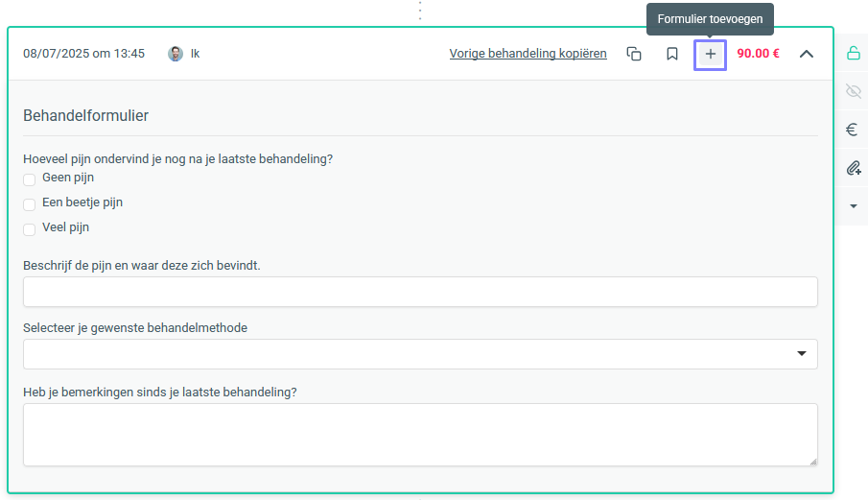Click the date 08/07/2025 om 13:45

point(83,54)
